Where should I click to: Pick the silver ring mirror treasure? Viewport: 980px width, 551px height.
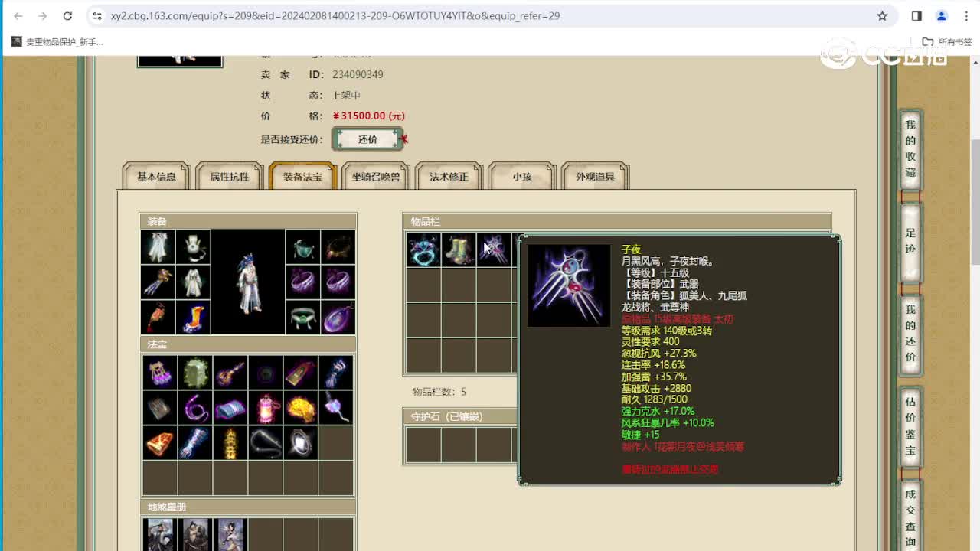[x=301, y=443]
